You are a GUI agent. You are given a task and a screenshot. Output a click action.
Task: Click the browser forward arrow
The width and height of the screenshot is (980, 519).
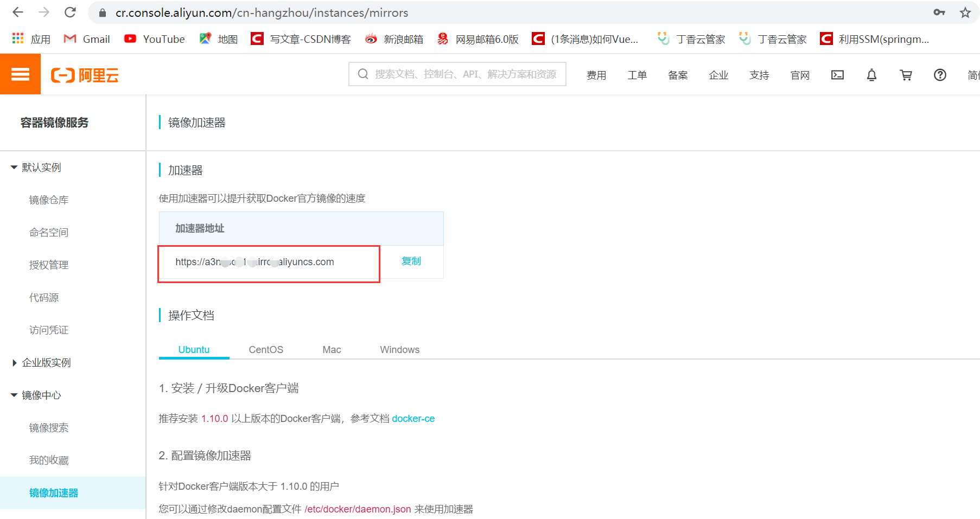pos(44,12)
